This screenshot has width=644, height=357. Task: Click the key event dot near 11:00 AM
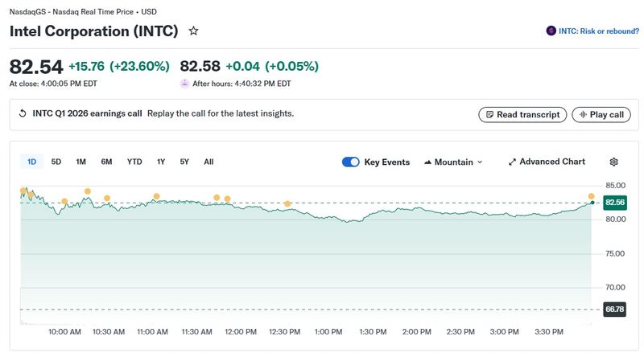click(156, 196)
